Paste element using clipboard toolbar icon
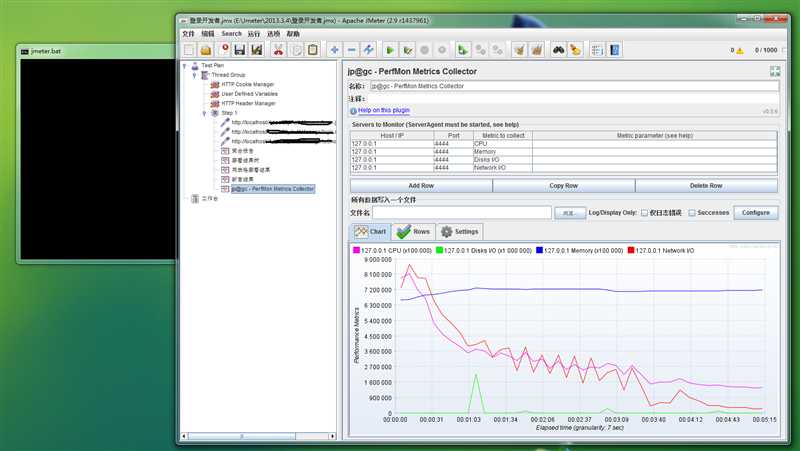The image size is (800, 451). coord(313,50)
